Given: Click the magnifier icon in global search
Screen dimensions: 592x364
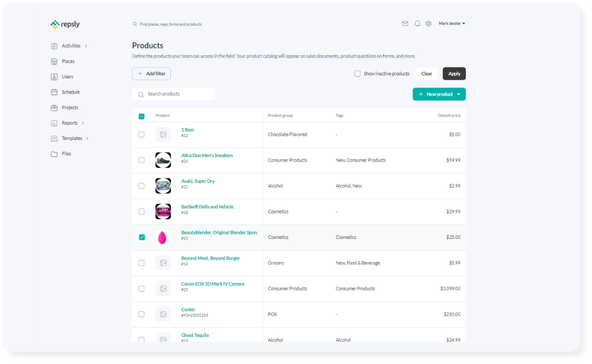Looking at the screenshot, I should pos(135,24).
